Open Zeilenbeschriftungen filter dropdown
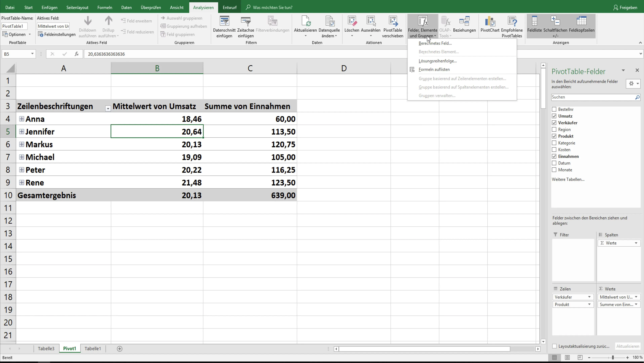 tap(108, 108)
